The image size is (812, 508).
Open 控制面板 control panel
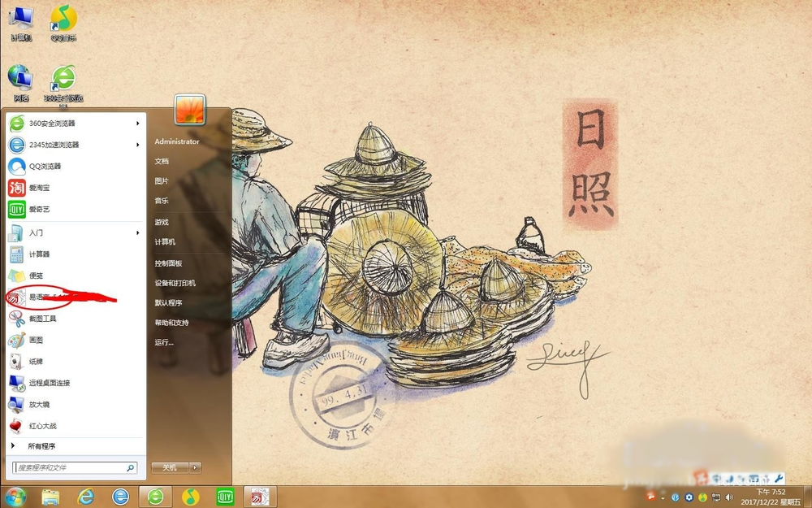click(x=168, y=263)
